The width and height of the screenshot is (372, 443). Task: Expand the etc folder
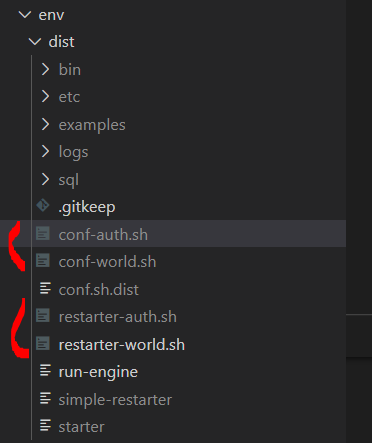coord(45,97)
